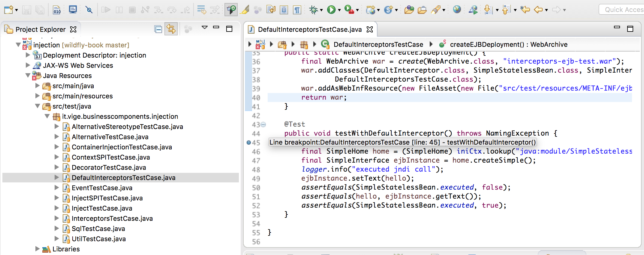Toggle Word Wrap toolbar icon
644x255 pixels.
(x=271, y=10)
